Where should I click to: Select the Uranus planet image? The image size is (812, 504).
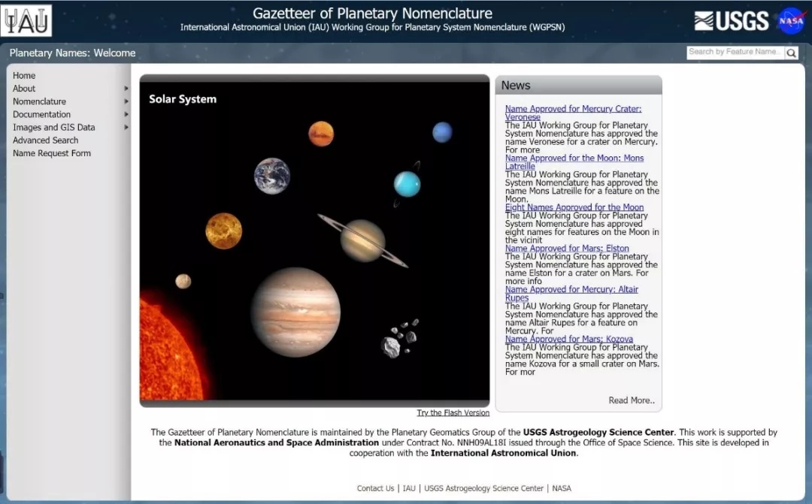[407, 183]
